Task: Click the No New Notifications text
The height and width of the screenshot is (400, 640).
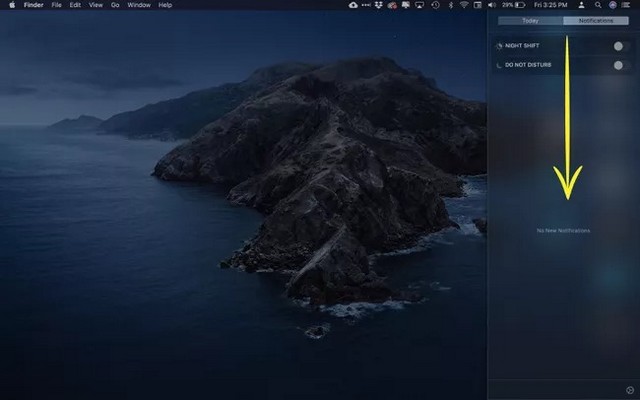Action: point(563,231)
